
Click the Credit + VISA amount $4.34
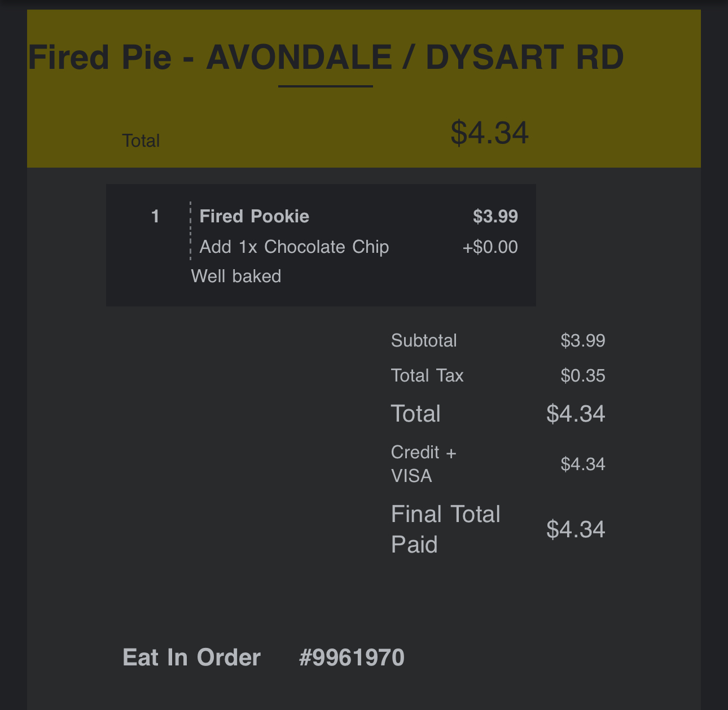coord(582,464)
